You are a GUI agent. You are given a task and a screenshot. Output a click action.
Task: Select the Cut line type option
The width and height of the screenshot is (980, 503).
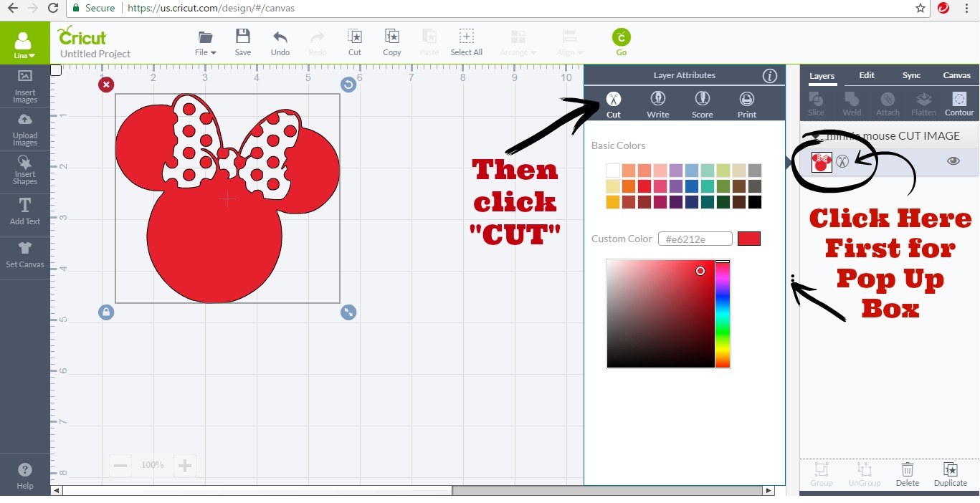click(x=614, y=105)
